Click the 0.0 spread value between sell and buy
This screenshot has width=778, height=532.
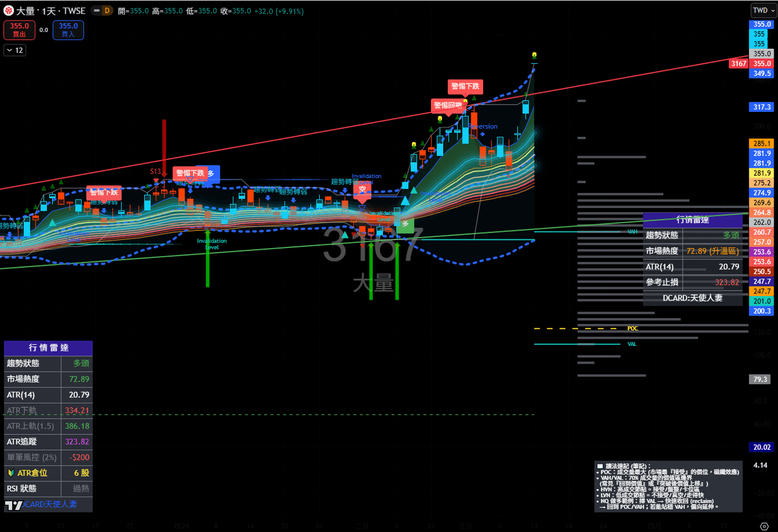tap(44, 30)
